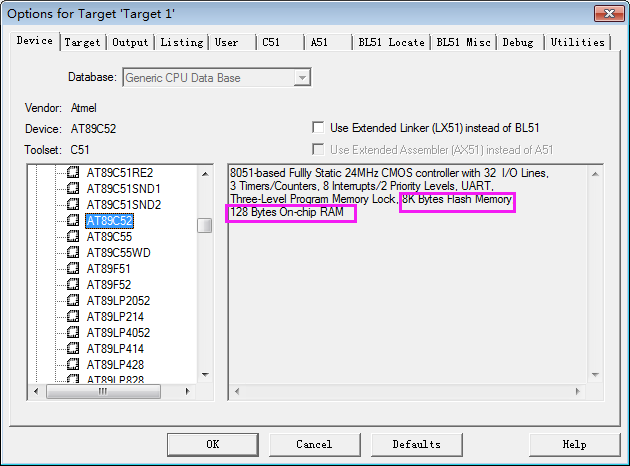Image resolution: width=630 pixels, height=466 pixels.
Task: Switch to the Debug tab
Action: [518, 42]
